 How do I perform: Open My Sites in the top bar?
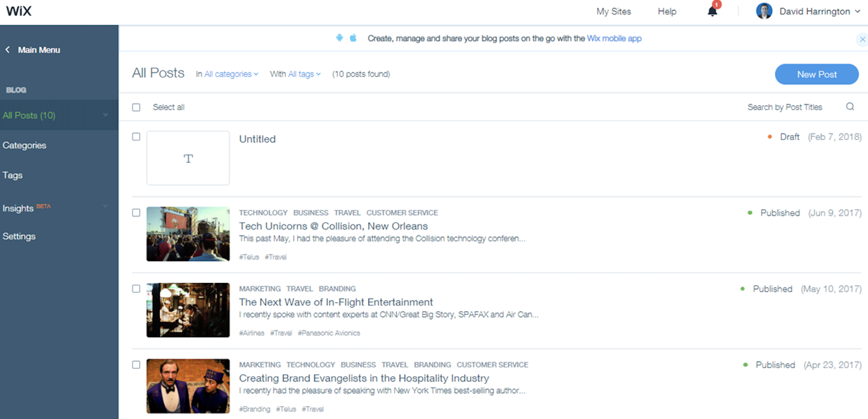pos(614,11)
